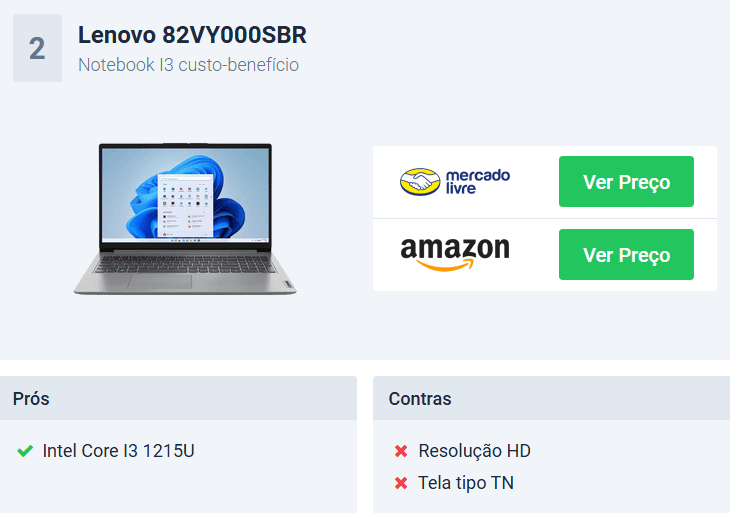Click the red X beside Tela tipo TN
Viewport: 730px width, 513px height.
click(x=401, y=483)
